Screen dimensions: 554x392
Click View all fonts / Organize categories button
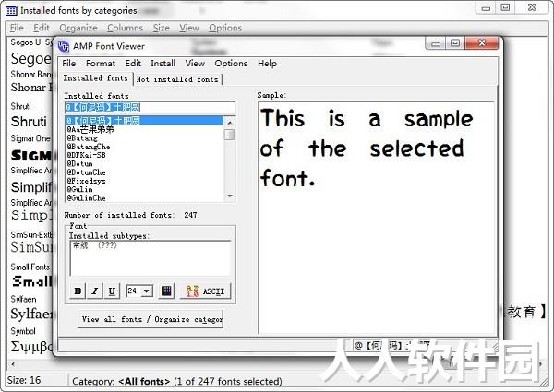tap(151, 319)
